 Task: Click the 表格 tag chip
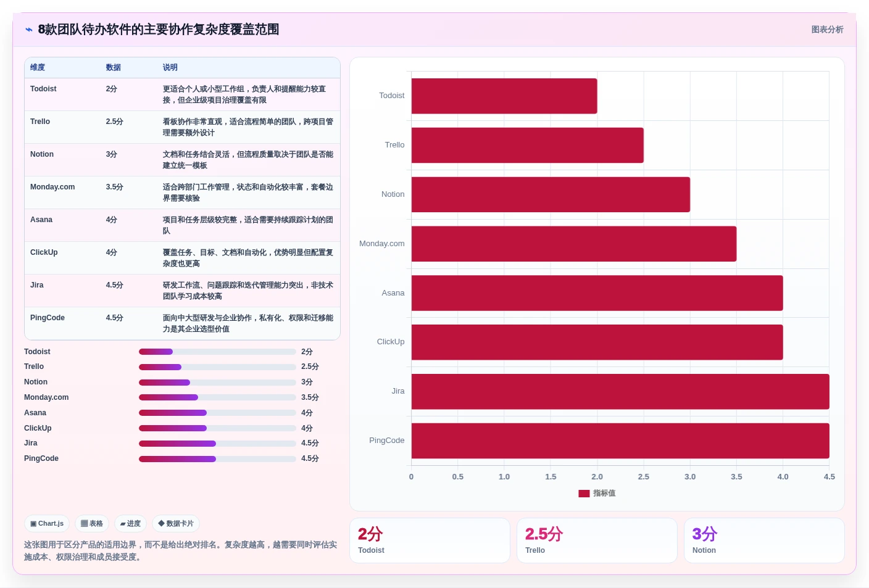pyautogui.click(x=92, y=523)
